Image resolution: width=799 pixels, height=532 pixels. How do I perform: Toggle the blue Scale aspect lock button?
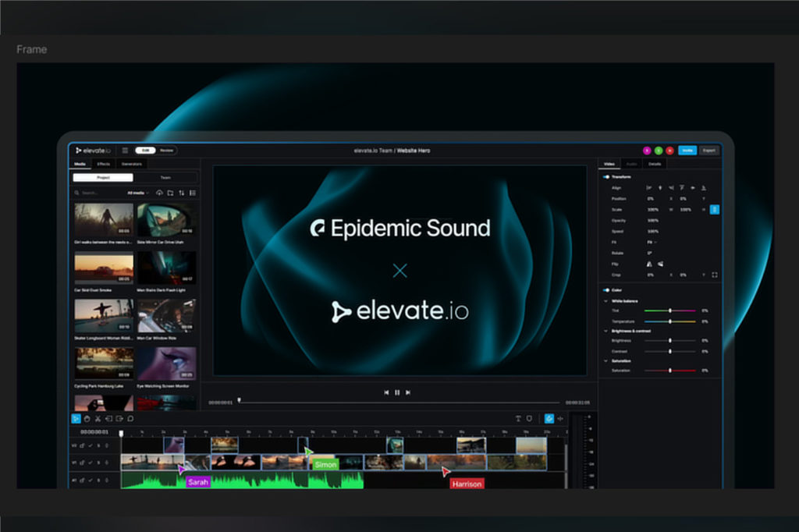[715, 209]
